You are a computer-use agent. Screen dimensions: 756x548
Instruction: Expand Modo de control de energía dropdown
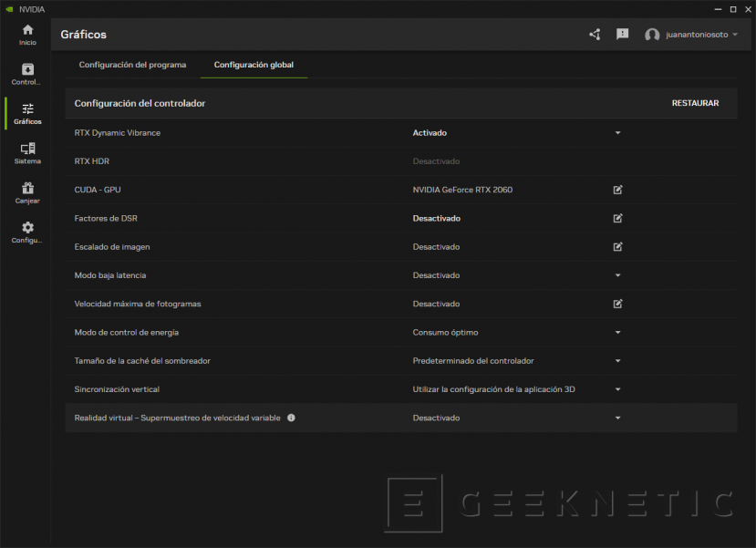[617, 333]
